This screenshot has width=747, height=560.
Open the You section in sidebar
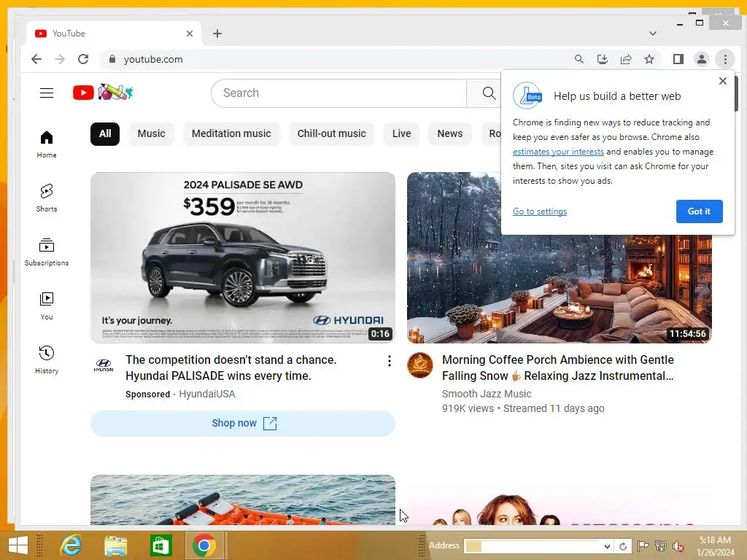pyautogui.click(x=47, y=306)
